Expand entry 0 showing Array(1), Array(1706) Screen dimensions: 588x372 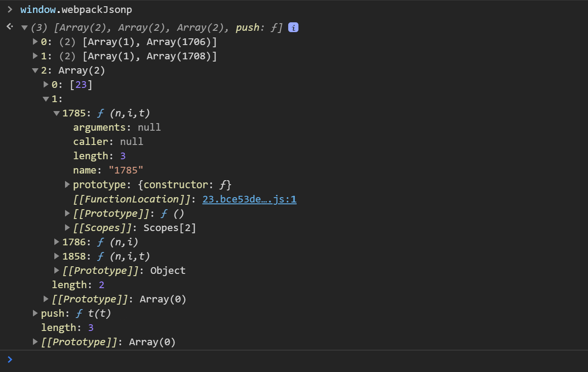click(35, 41)
